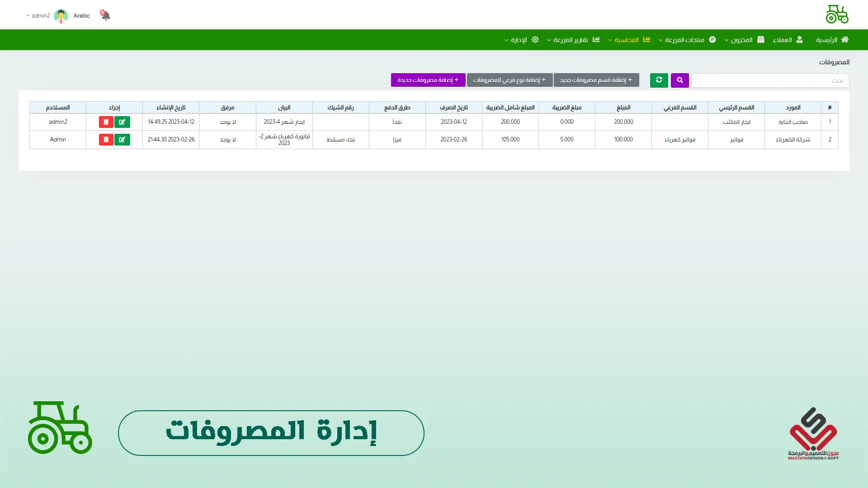The image size is (868, 488).
Task: Click the tractor logo at top right
Action: (837, 14)
